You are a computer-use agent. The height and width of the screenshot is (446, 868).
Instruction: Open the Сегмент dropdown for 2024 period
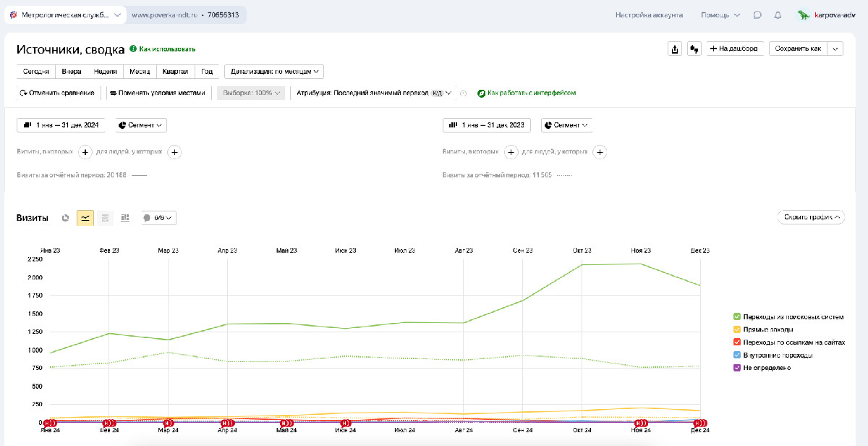click(x=141, y=125)
